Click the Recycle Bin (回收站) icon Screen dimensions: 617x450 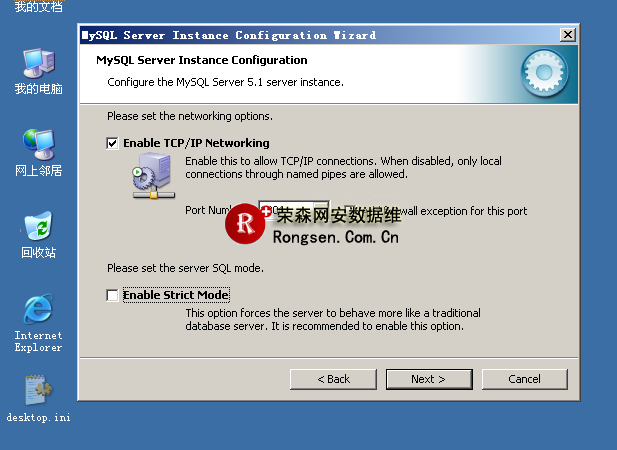tap(38, 228)
